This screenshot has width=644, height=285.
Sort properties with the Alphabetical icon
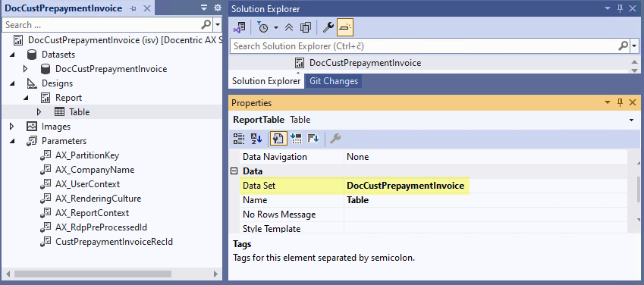pyautogui.click(x=256, y=139)
